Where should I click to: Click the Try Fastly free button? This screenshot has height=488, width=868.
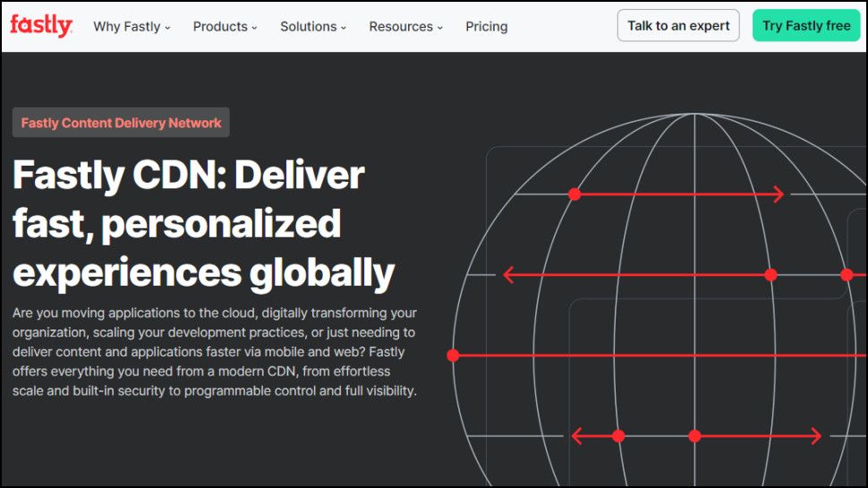[x=806, y=25]
